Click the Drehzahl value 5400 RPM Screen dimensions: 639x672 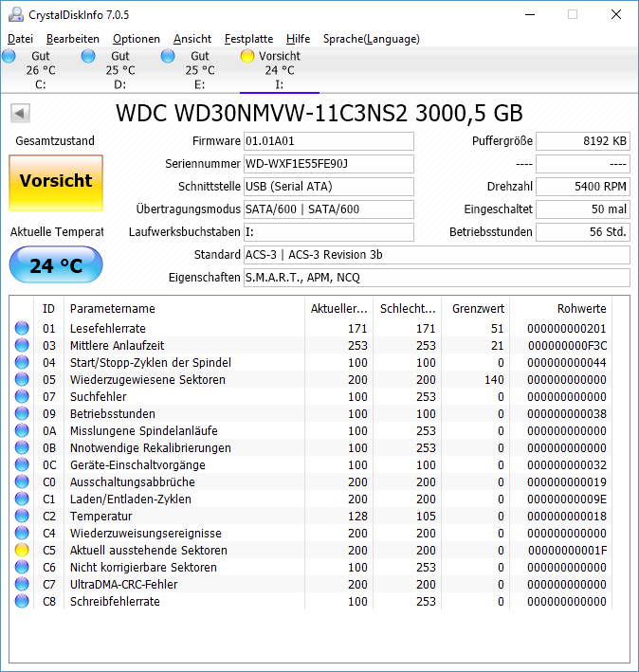click(x=583, y=187)
